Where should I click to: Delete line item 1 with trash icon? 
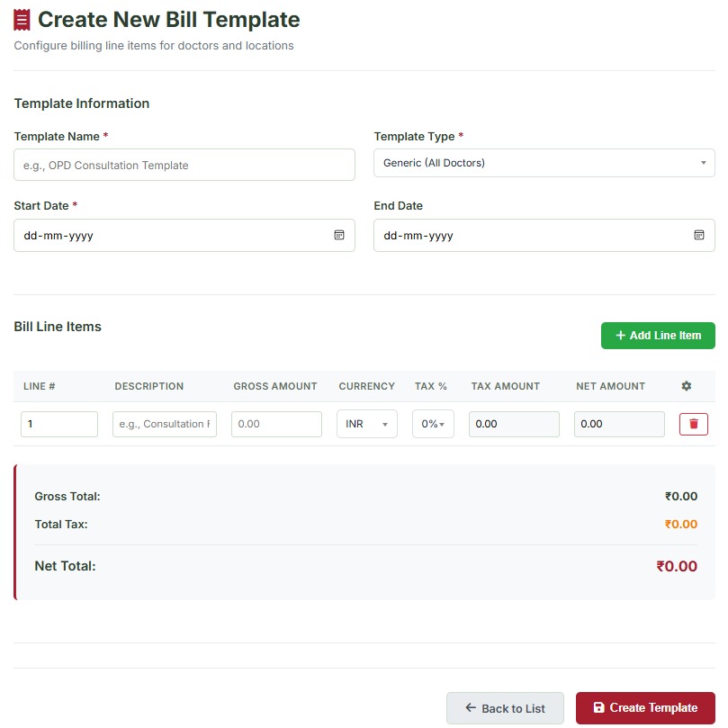(694, 424)
